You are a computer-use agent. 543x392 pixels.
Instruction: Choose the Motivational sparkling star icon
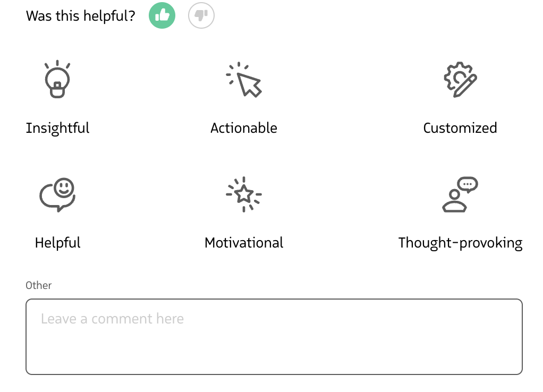[244, 195]
